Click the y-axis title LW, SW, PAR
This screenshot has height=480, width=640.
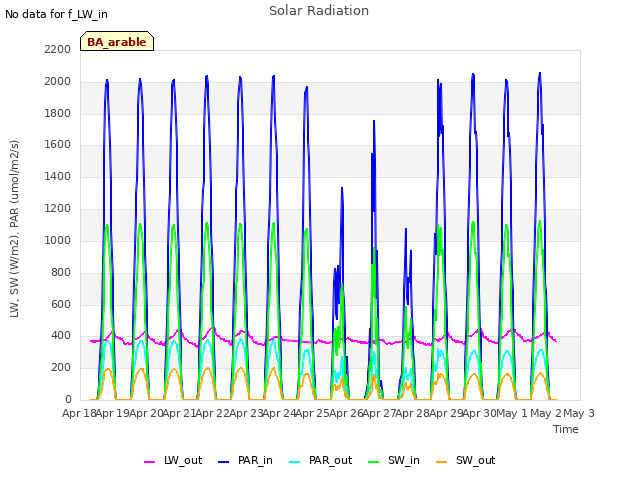(x=15, y=229)
